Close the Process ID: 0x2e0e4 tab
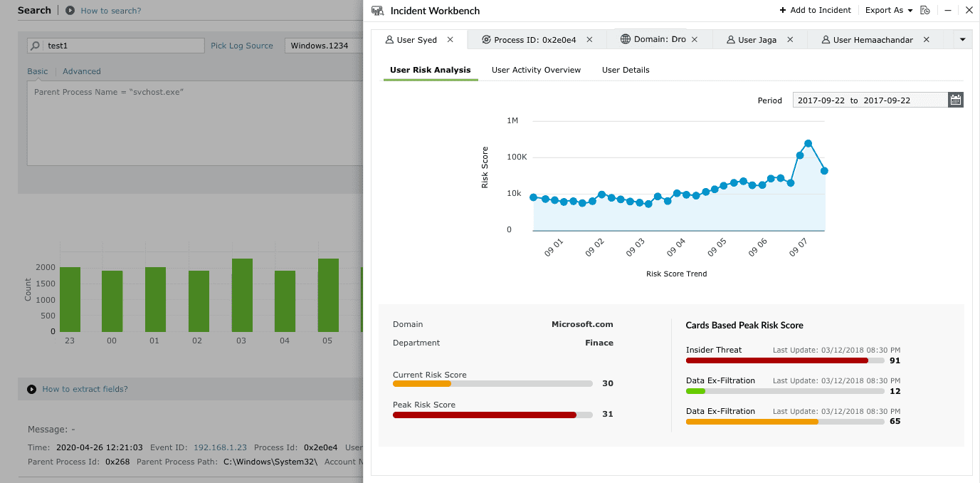 pos(589,40)
